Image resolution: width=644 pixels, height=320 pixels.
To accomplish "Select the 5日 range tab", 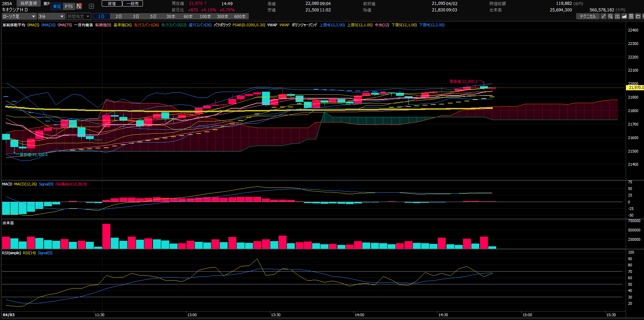I will (153, 16).
